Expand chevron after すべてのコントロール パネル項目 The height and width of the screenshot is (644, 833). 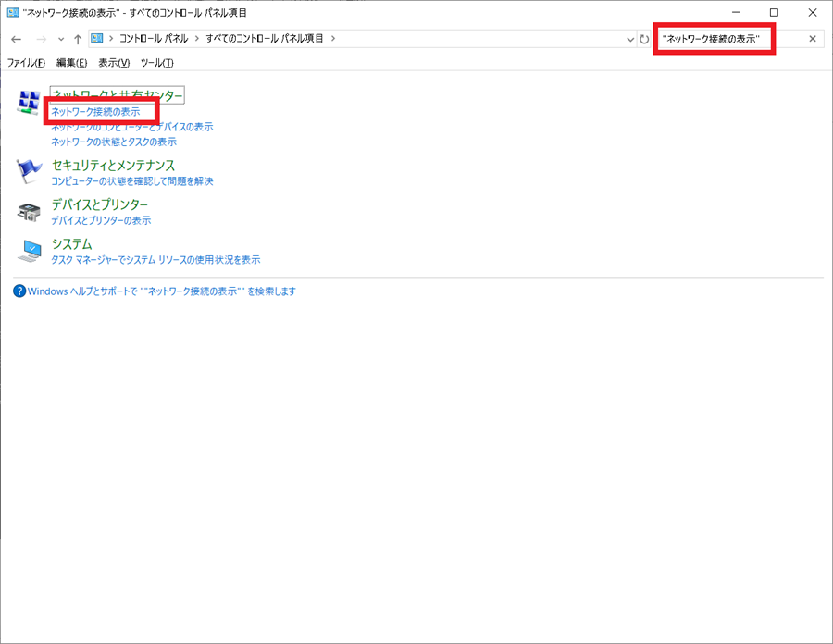(333, 38)
